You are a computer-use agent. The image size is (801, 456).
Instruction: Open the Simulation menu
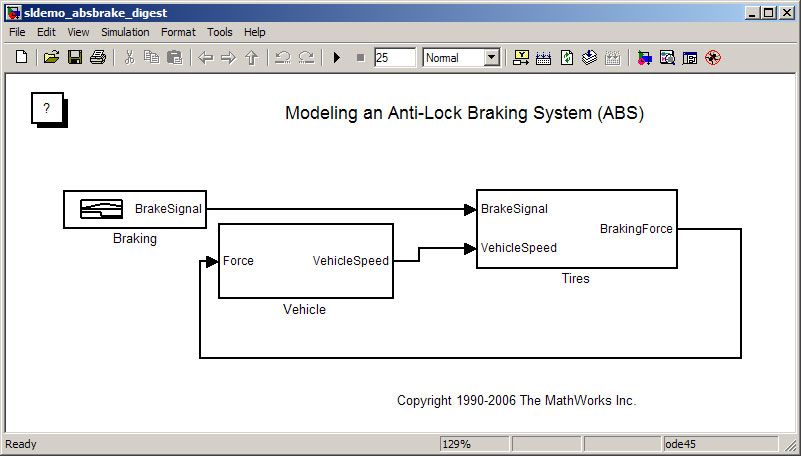tap(125, 32)
